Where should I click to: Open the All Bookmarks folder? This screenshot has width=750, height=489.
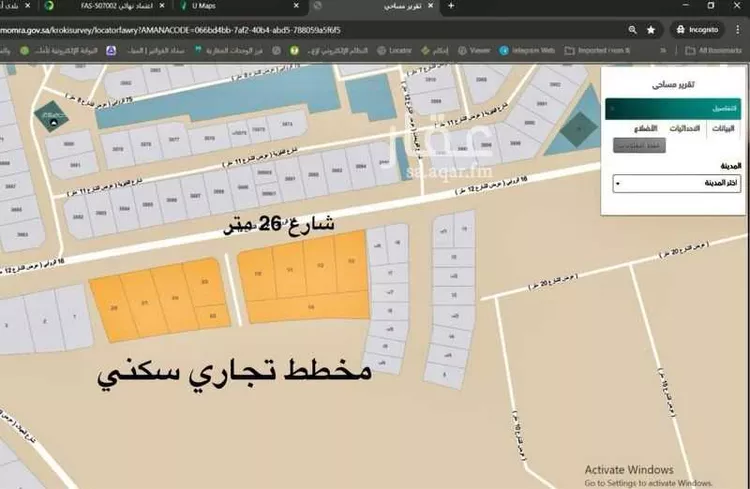(x=713, y=50)
